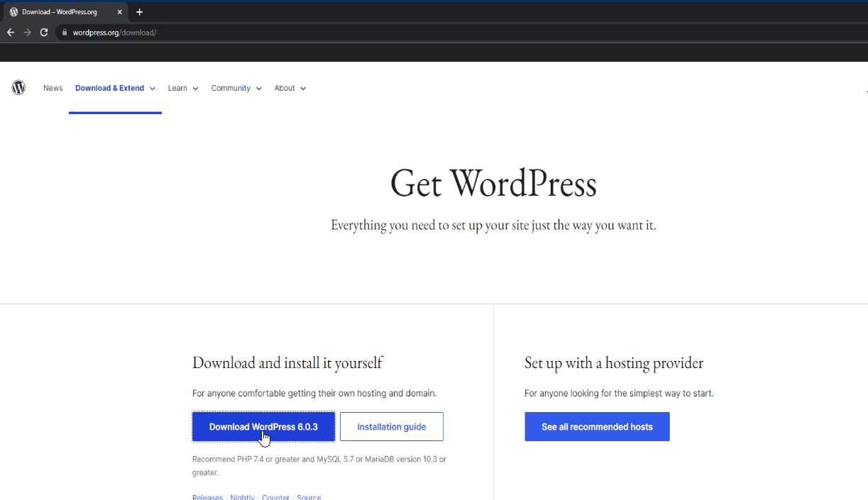
Task: Click the padlock icon in the address bar
Action: [x=64, y=32]
